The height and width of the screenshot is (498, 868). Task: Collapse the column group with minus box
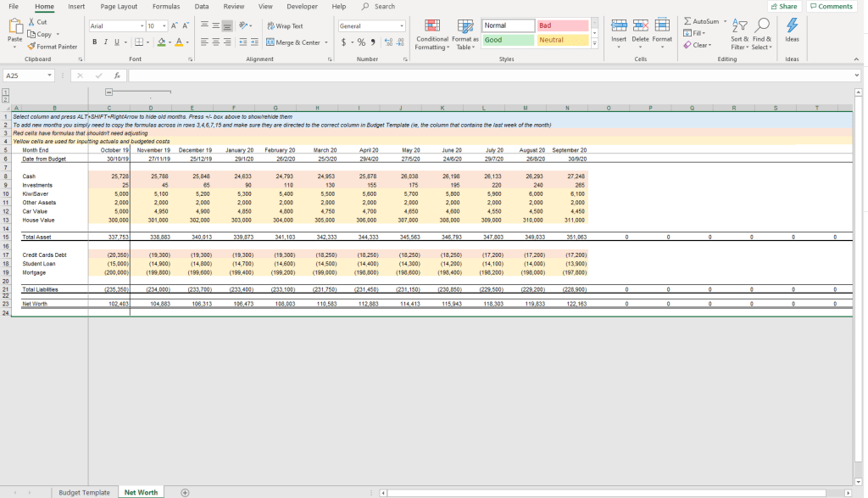point(108,92)
